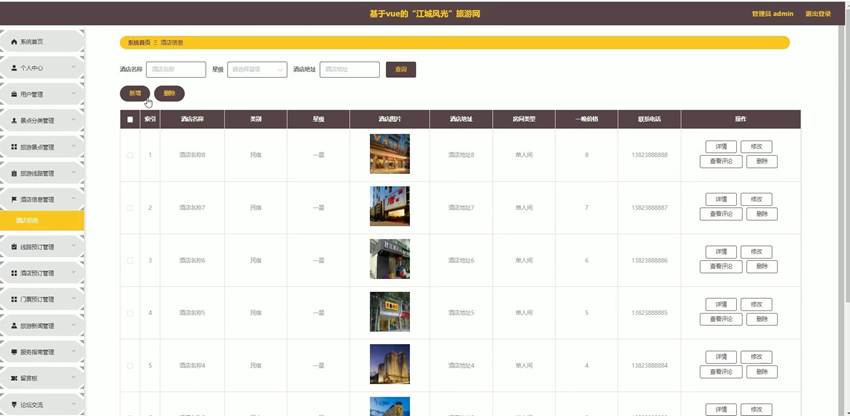
Task: Open the 星级 star level dropdown
Action: click(x=257, y=69)
